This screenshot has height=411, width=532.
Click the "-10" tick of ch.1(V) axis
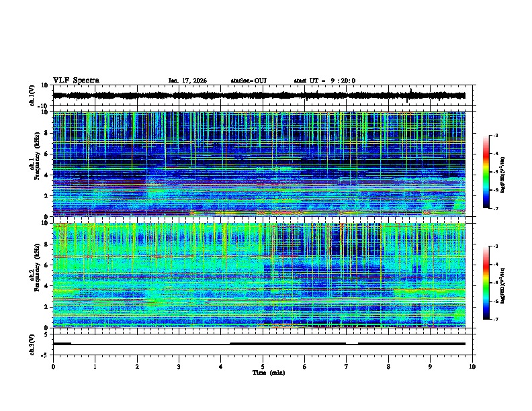click(x=44, y=106)
